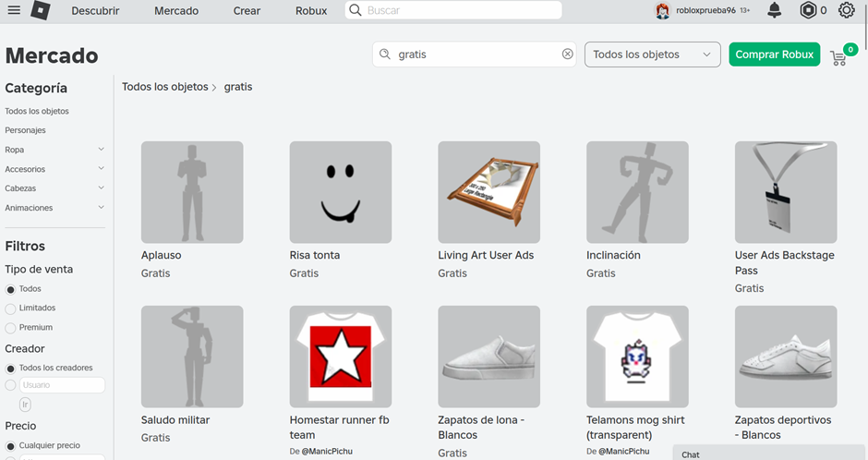The image size is (868, 460).
Task: Open the Chat panel
Action: [x=769, y=453]
